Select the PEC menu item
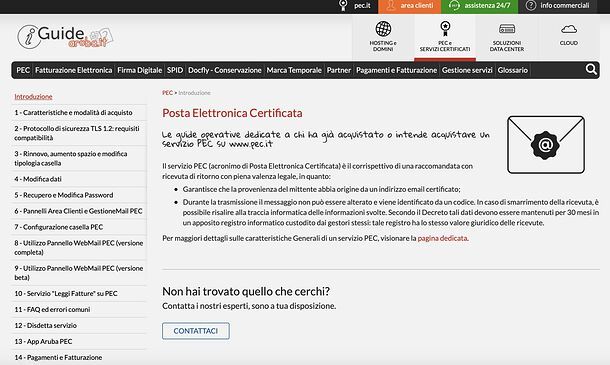The image size is (610, 365). (23, 70)
